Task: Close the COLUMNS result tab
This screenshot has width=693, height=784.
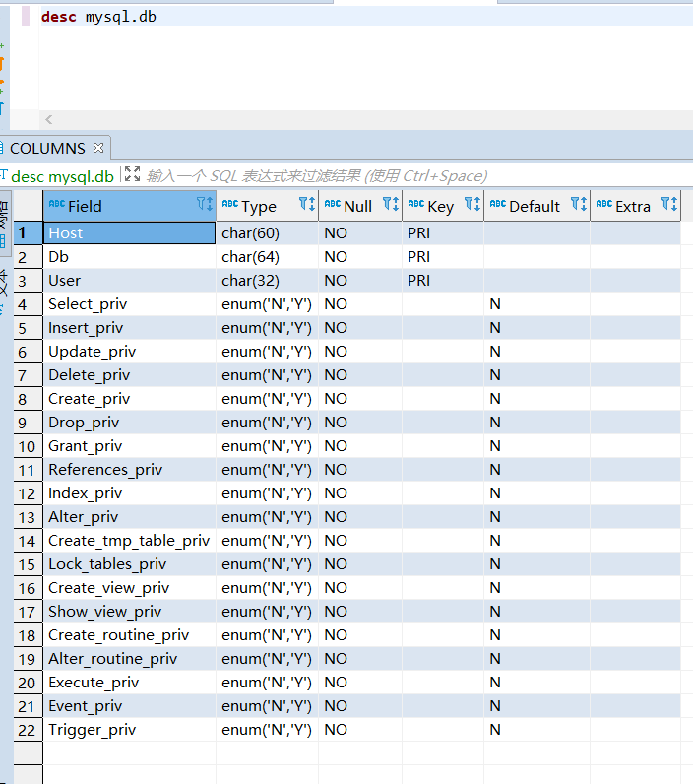Action: (98, 148)
